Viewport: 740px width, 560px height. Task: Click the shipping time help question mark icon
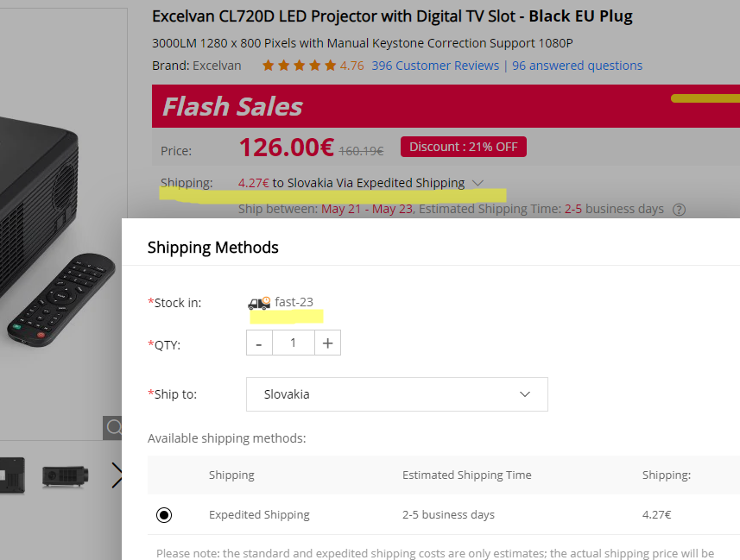click(x=679, y=210)
